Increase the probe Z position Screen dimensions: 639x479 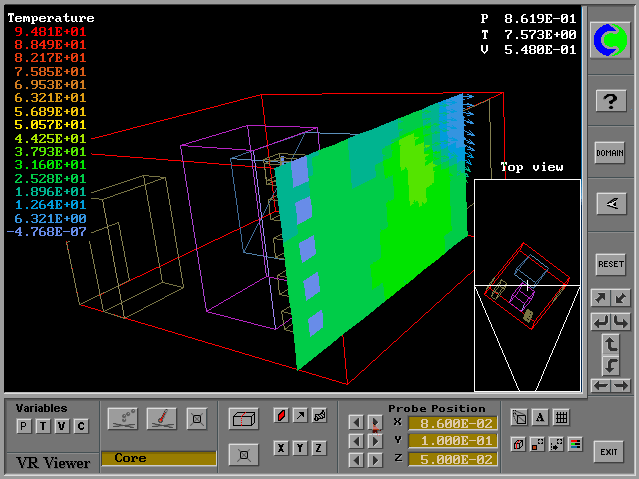[x=375, y=460]
